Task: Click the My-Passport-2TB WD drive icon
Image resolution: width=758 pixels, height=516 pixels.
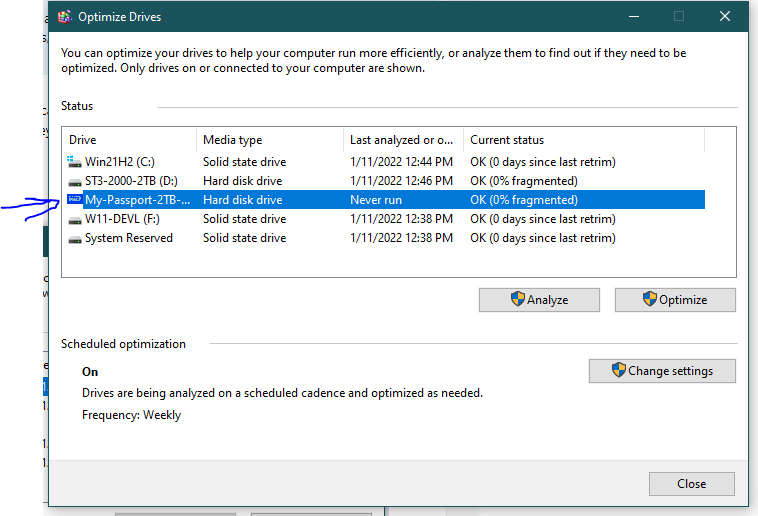Action: coord(74,199)
